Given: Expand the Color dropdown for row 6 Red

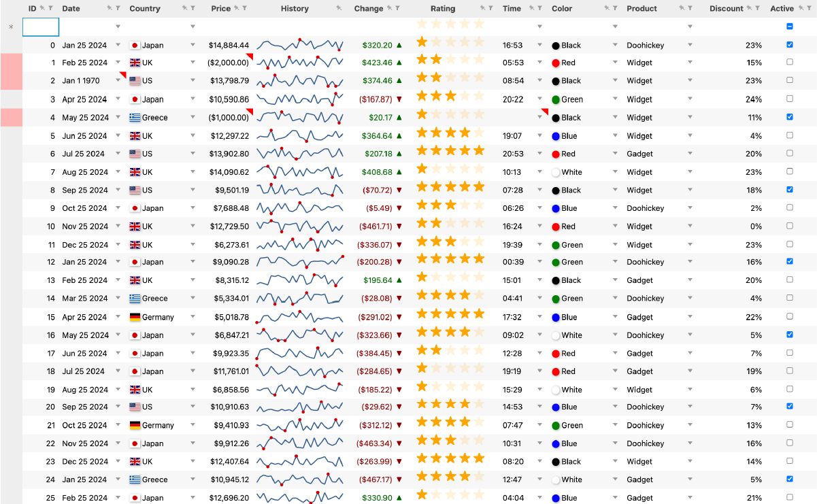Looking at the screenshot, I should click(x=615, y=154).
